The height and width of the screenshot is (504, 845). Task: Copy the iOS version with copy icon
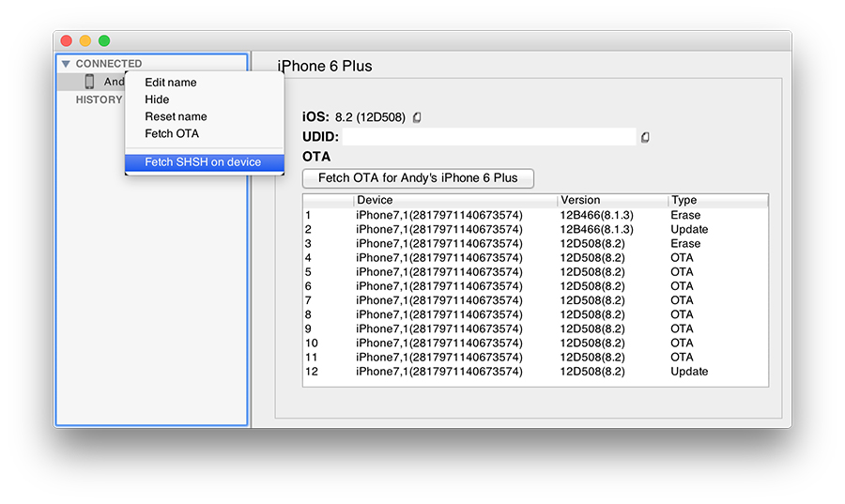417,117
